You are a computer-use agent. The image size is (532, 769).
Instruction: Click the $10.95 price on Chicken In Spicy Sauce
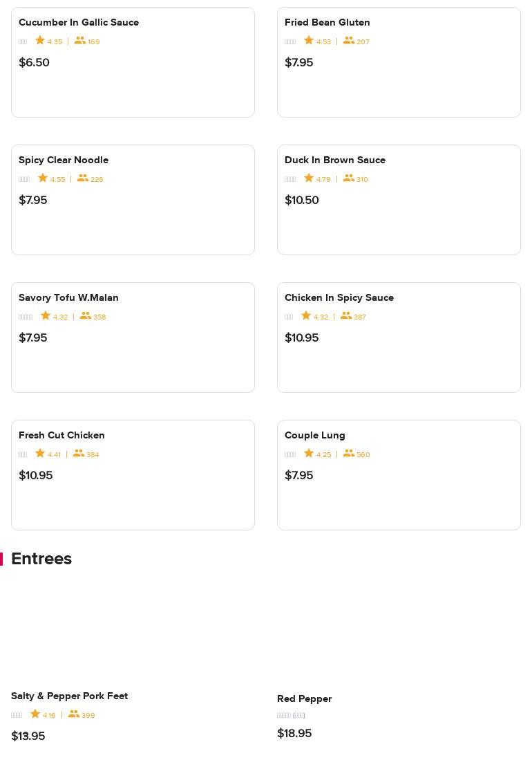[x=302, y=337]
